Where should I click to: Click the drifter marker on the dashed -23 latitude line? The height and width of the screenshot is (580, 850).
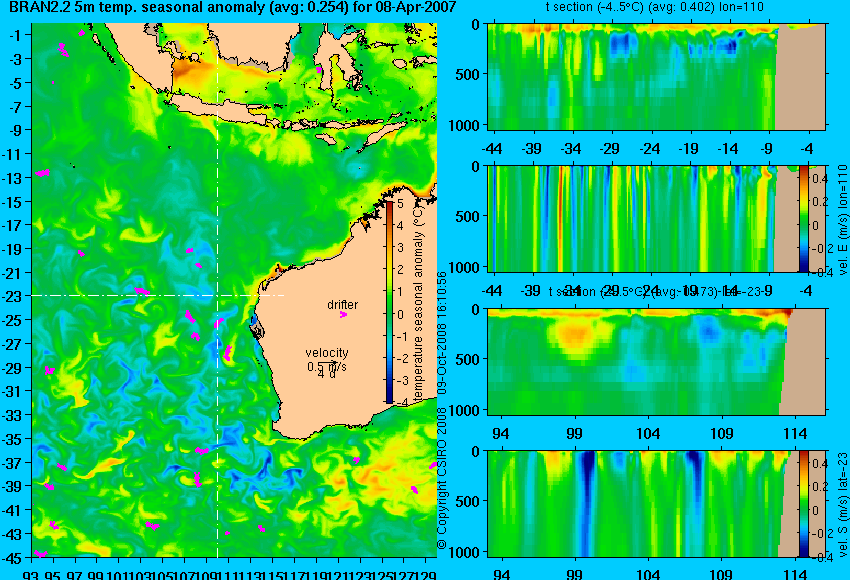[x=142, y=292]
